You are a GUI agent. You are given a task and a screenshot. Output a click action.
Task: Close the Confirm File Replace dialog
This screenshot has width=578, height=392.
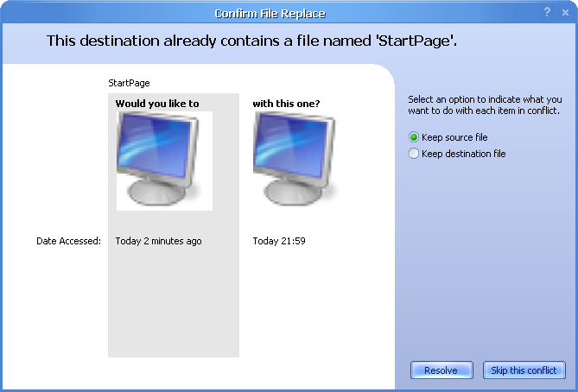(x=565, y=13)
